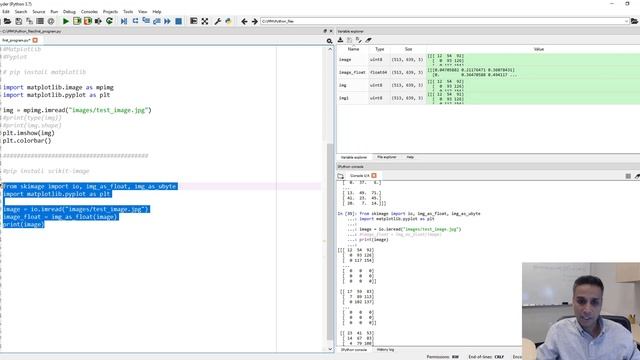Re-run last script green circular icon
The width and height of the screenshot is (640, 360).
click(x=109, y=21)
